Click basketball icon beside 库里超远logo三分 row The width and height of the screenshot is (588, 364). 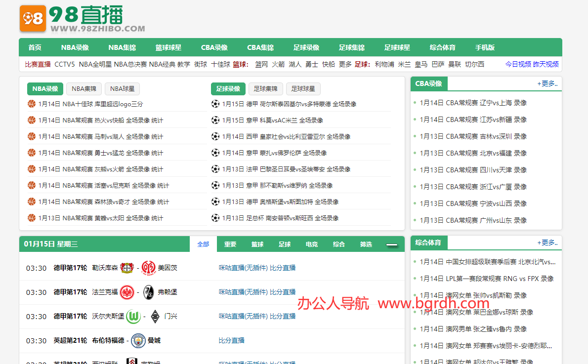(32, 104)
